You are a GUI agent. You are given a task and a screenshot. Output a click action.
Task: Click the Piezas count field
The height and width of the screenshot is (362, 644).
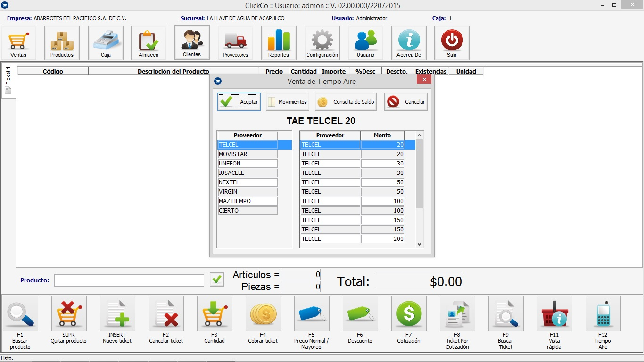[x=301, y=287]
